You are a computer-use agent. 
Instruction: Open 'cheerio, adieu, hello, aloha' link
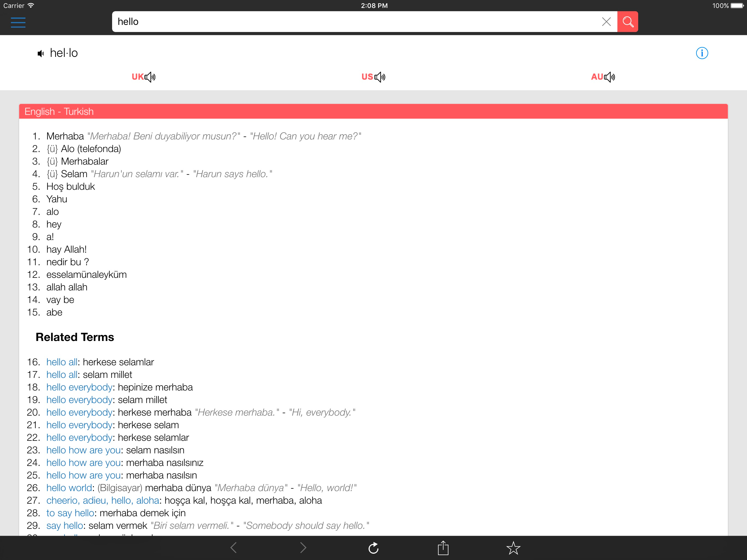pos(103,501)
